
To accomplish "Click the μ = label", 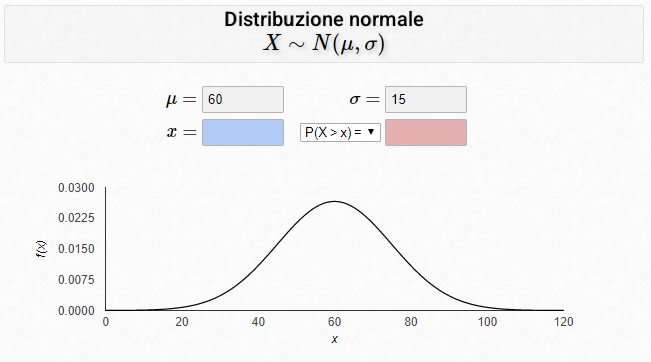I will (x=181, y=100).
